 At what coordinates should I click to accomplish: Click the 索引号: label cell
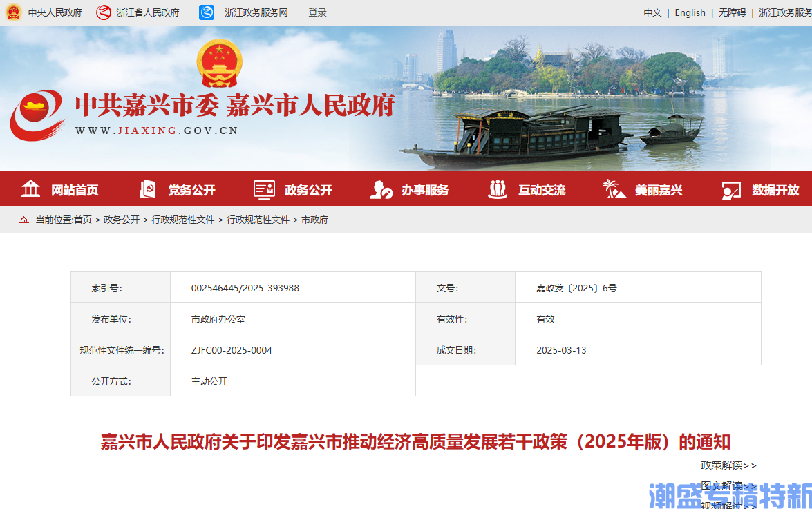coord(121,287)
